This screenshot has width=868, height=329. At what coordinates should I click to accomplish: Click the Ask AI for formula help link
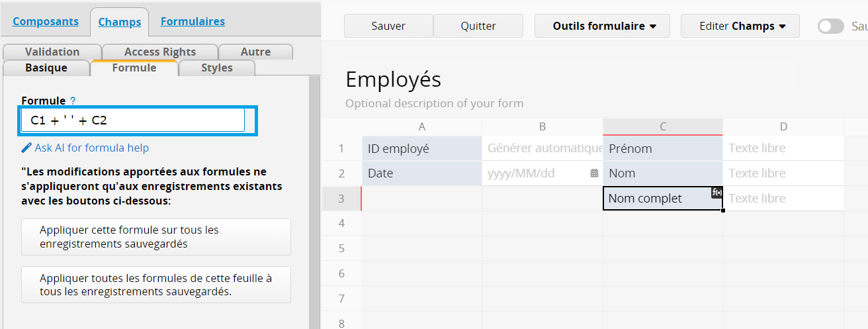(91, 148)
